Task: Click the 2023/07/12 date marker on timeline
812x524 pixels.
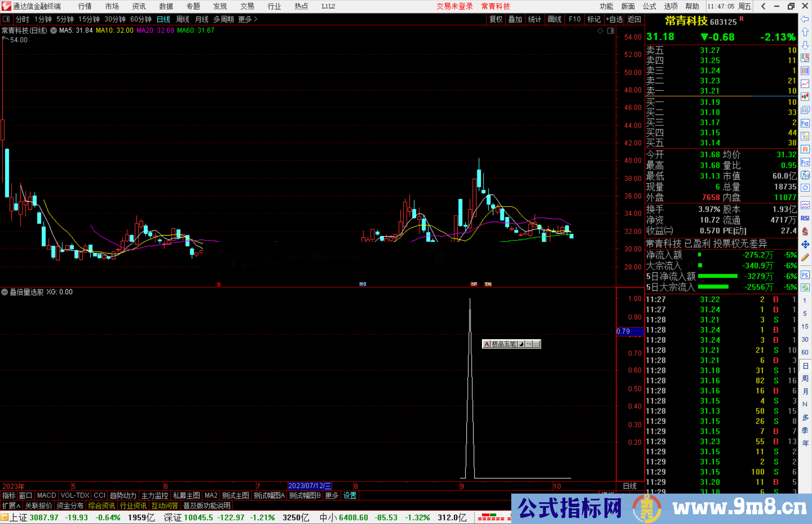Action: (x=309, y=486)
